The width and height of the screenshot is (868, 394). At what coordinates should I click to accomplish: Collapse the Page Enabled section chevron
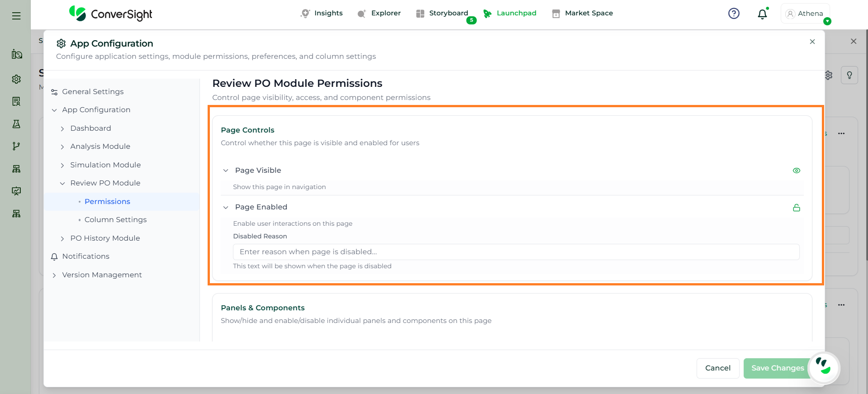click(x=226, y=207)
